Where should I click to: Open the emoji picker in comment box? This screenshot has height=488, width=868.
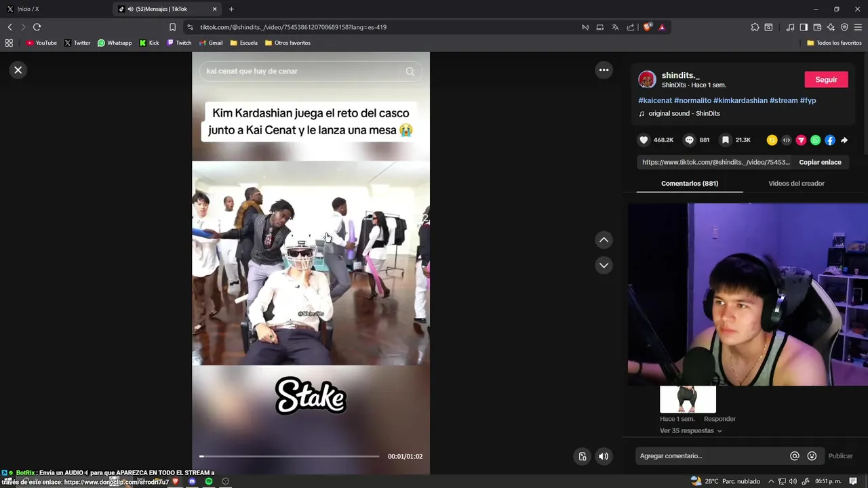pyautogui.click(x=812, y=456)
